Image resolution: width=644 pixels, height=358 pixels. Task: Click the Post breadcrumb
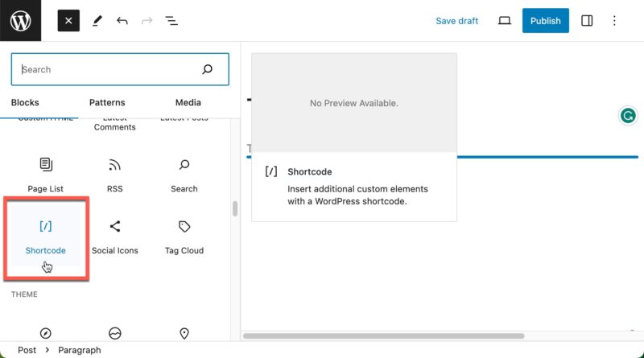click(x=27, y=350)
